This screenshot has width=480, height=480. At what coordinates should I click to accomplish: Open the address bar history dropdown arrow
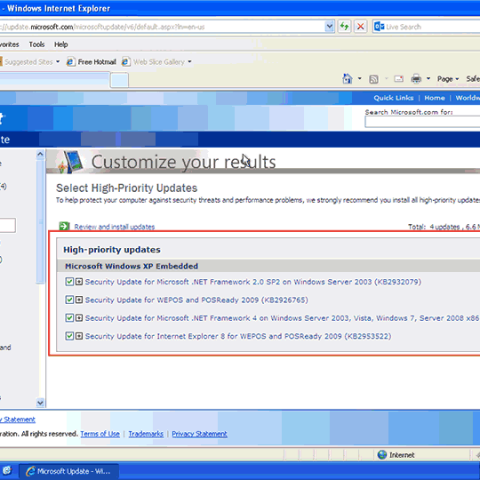[x=329, y=26]
